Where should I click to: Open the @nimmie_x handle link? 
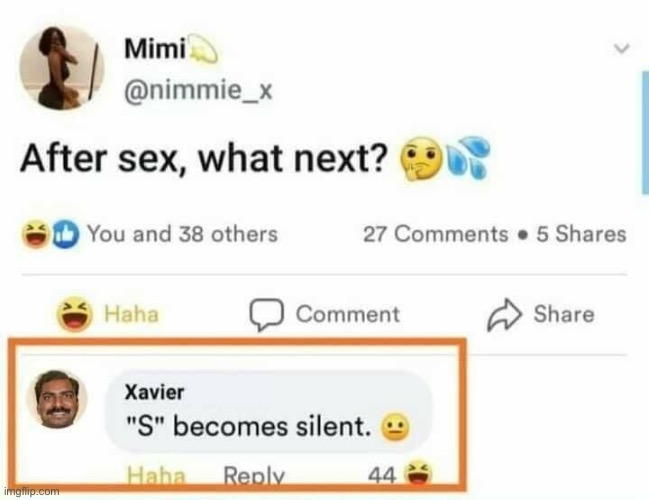coord(196,91)
